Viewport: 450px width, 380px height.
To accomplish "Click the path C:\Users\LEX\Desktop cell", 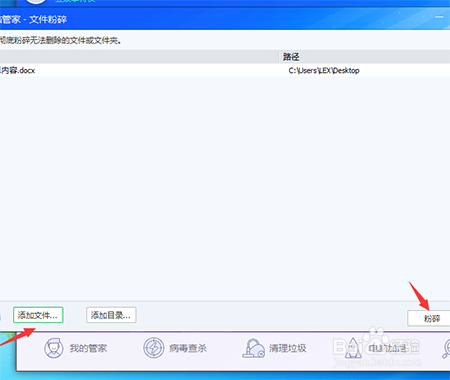I will (x=324, y=70).
